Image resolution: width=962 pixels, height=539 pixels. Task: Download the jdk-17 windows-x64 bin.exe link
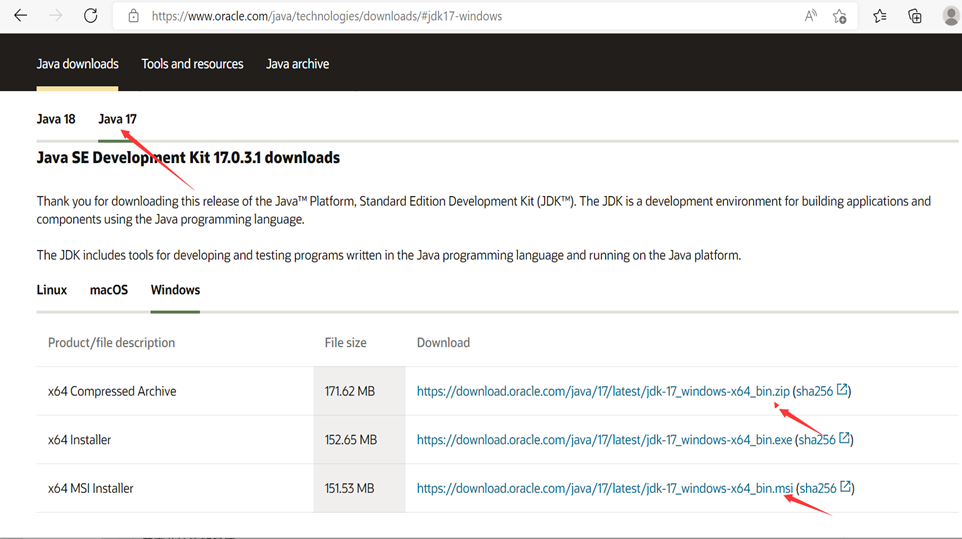604,440
